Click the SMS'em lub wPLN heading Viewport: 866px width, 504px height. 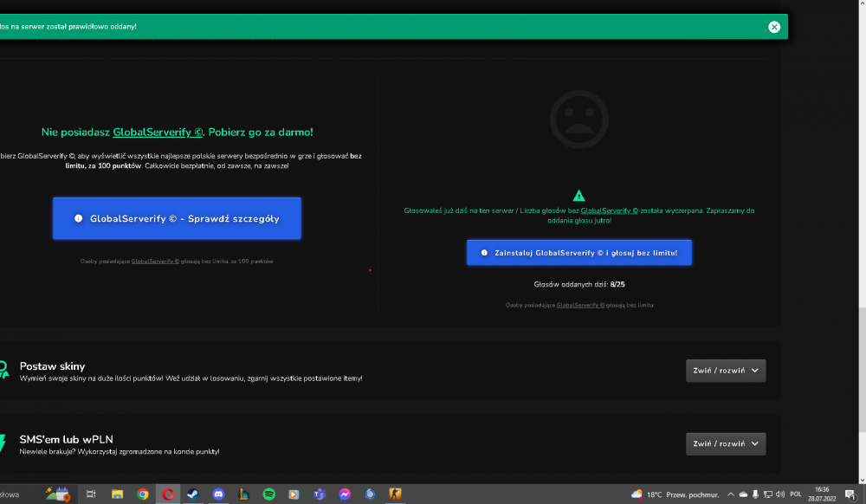click(x=67, y=439)
